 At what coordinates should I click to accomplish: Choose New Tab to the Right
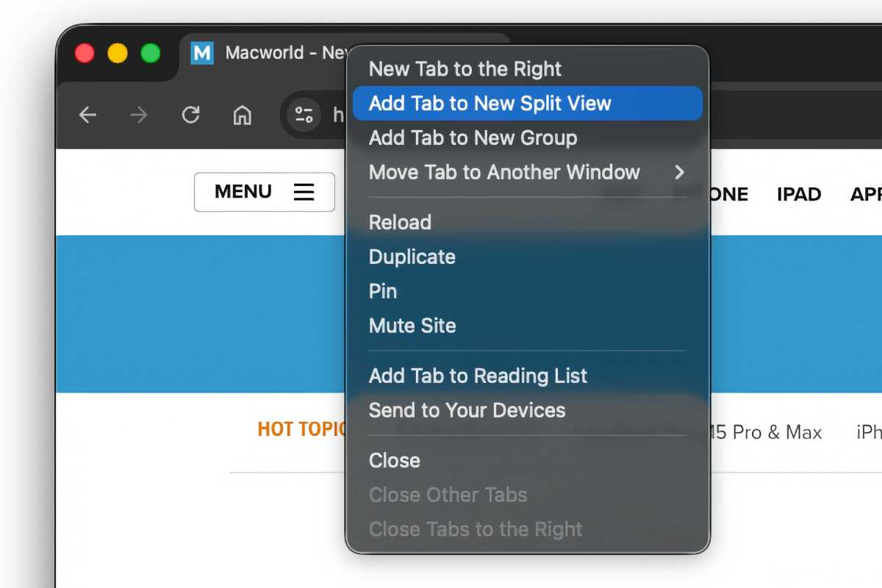pos(465,68)
